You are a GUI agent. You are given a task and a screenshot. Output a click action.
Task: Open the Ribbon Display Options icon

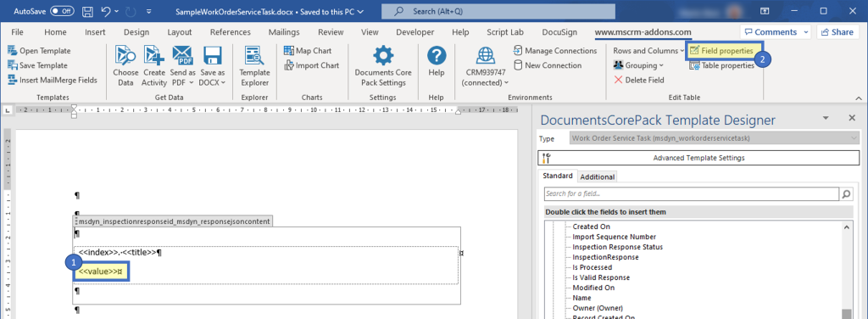click(765, 11)
